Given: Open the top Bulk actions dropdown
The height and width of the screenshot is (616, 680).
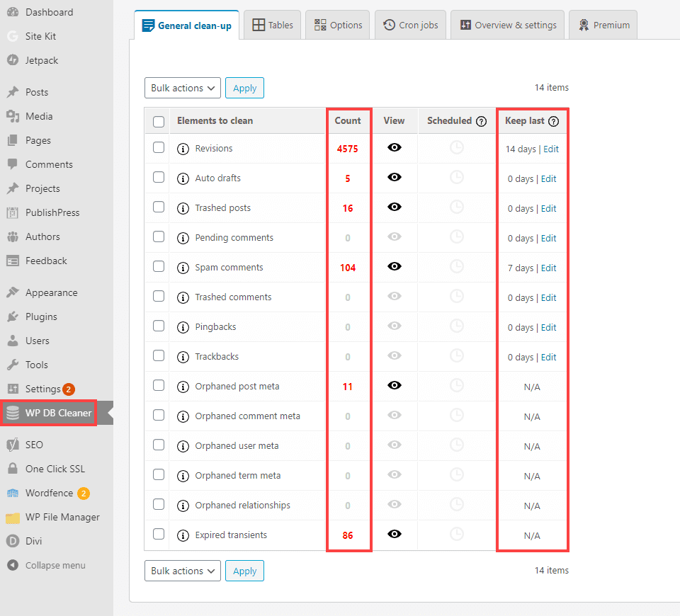Looking at the screenshot, I should tap(183, 88).
